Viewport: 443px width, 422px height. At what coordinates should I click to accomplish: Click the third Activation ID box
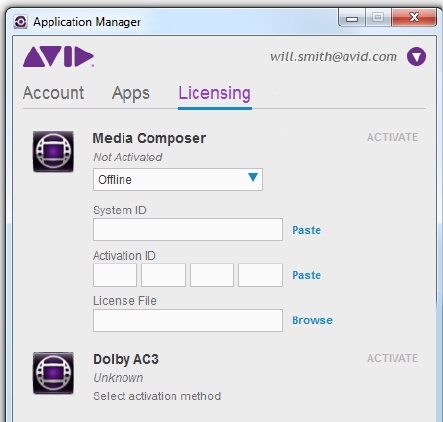[x=212, y=275]
